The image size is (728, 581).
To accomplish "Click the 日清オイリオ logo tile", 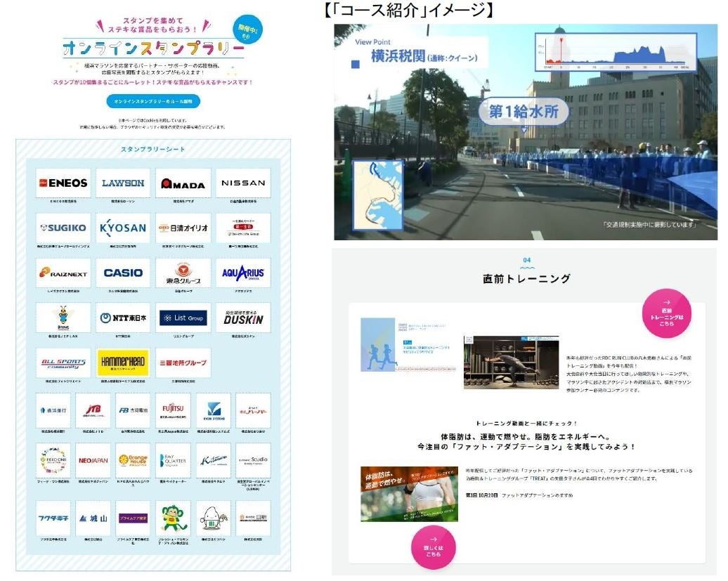I will [183, 228].
